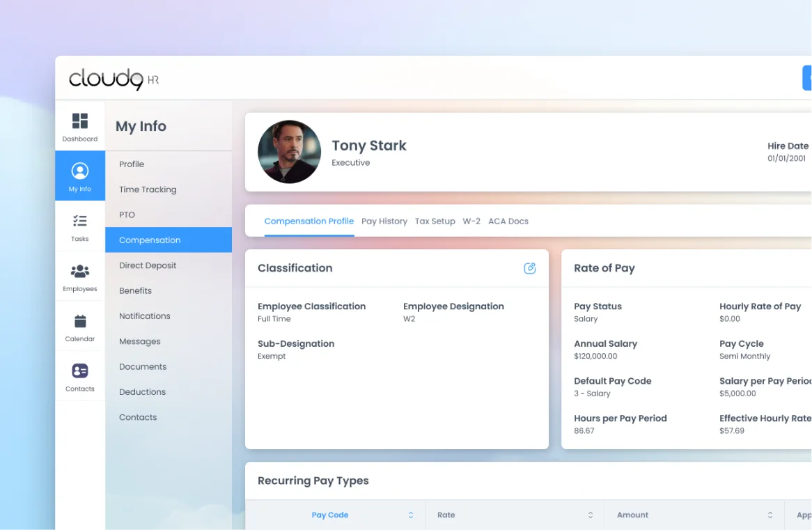Sort by the Pay Code column arrows
This screenshot has height=530, width=812.
[x=411, y=515]
